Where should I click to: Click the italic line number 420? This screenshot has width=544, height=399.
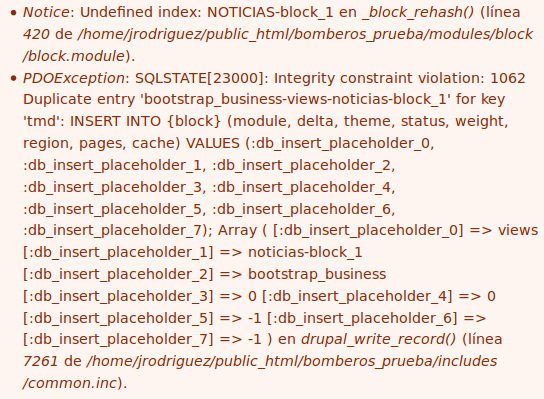(x=36, y=34)
